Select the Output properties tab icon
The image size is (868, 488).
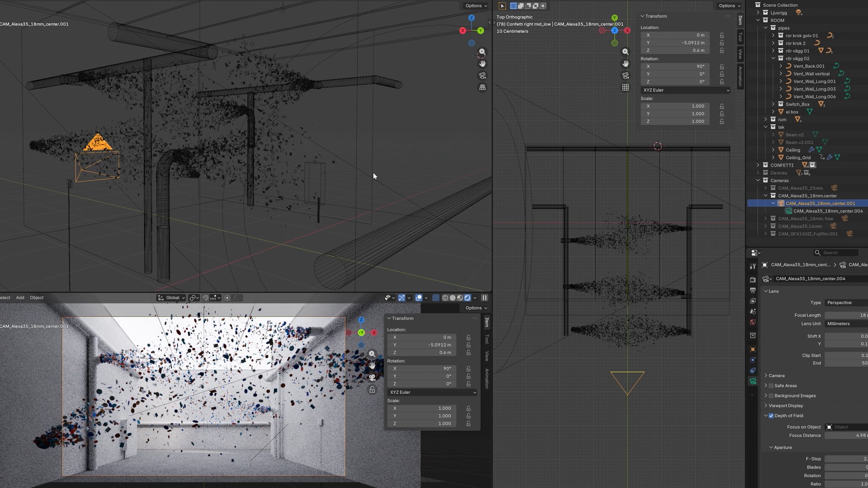pos(753,290)
